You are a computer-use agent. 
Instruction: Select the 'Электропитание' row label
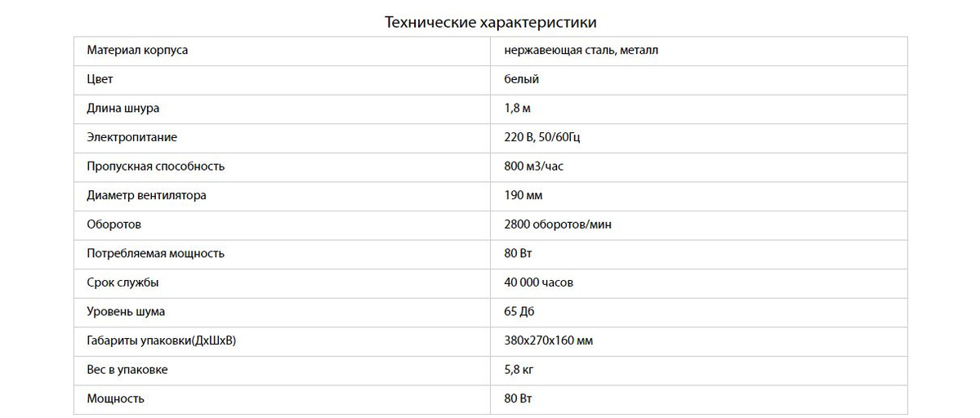[131, 137]
